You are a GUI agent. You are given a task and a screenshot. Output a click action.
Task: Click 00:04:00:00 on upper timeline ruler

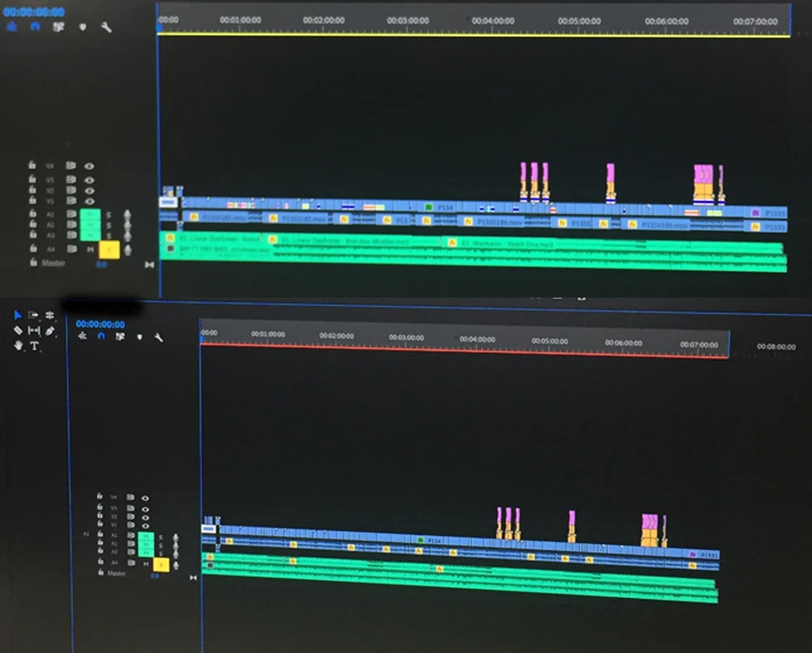[x=493, y=21]
